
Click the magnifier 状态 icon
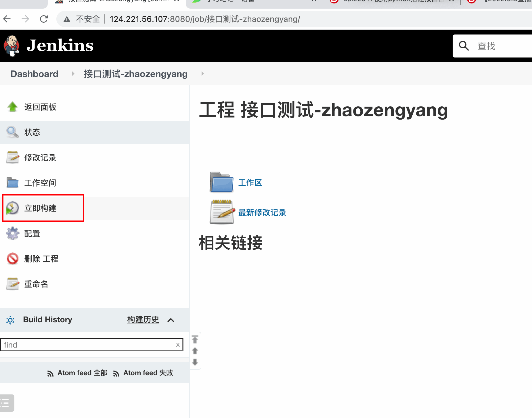pos(12,132)
